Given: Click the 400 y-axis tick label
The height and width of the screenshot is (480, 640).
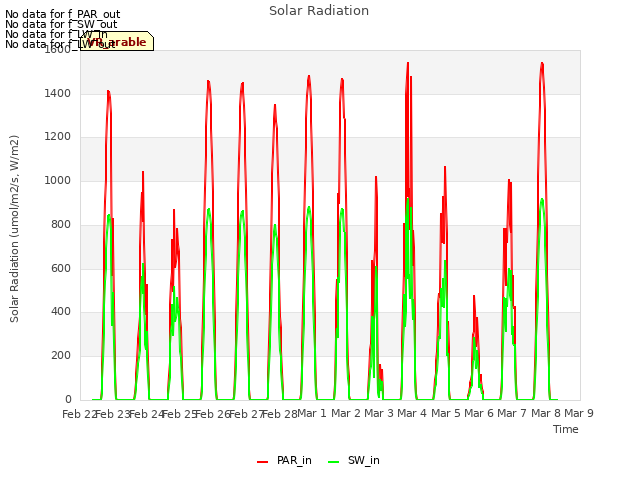Looking at the screenshot, I should (61, 312).
